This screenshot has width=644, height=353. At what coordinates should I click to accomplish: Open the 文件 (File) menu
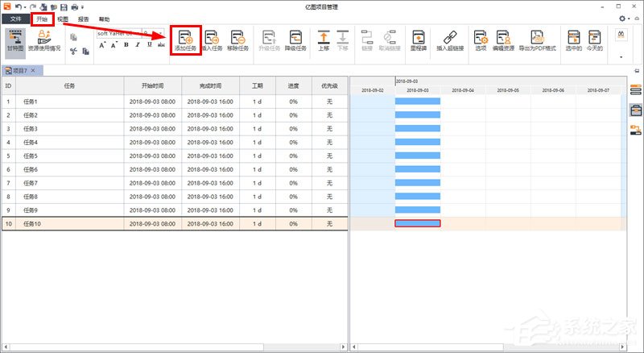15,18
